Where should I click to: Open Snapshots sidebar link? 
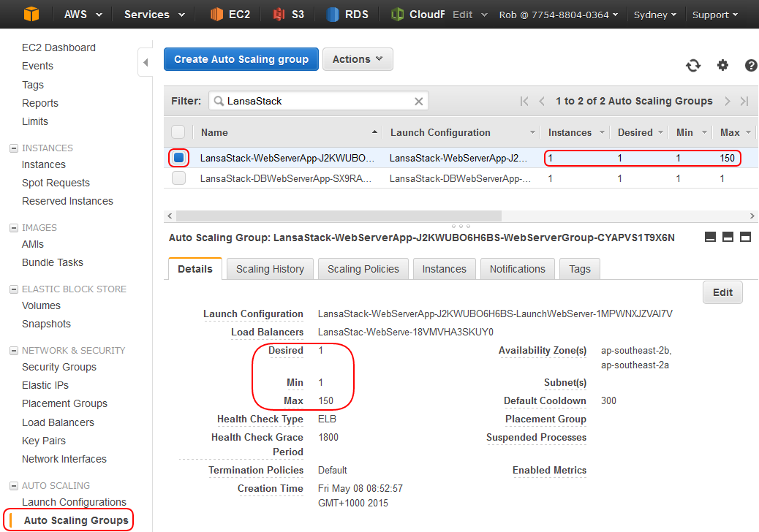point(46,324)
